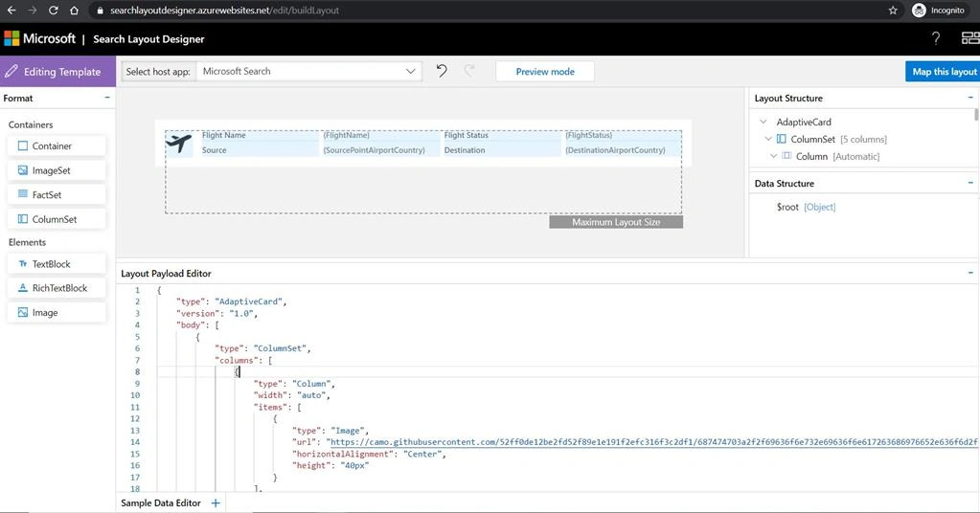The image size is (980, 513).
Task: Click code line with "version": "1.0"
Action: click(217, 313)
